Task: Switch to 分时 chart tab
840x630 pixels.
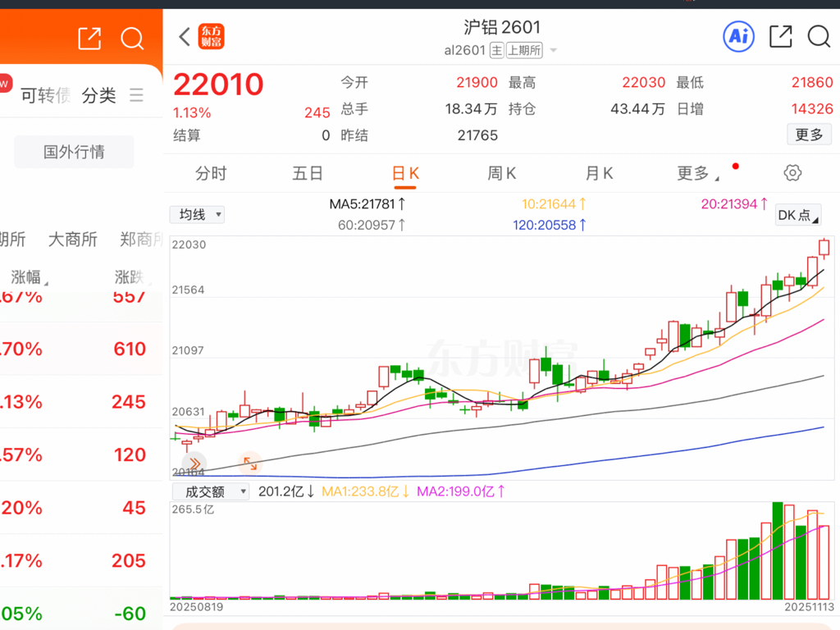Action: pyautogui.click(x=211, y=173)
